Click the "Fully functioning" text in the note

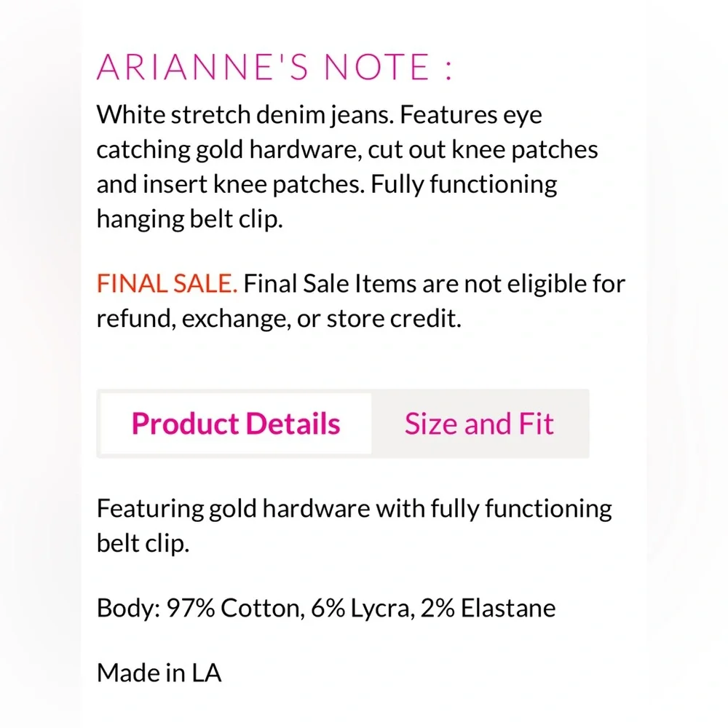464,184
